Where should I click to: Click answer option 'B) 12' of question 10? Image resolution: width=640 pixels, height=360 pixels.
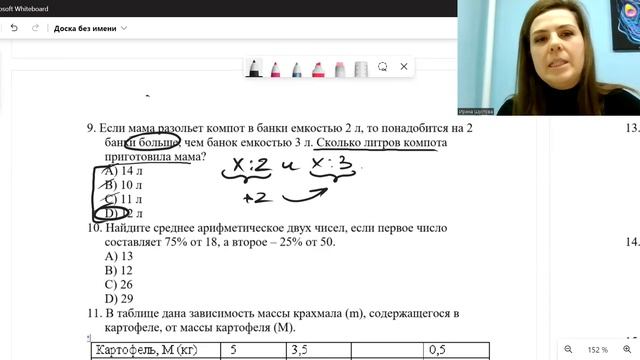(x=118, y=270)
